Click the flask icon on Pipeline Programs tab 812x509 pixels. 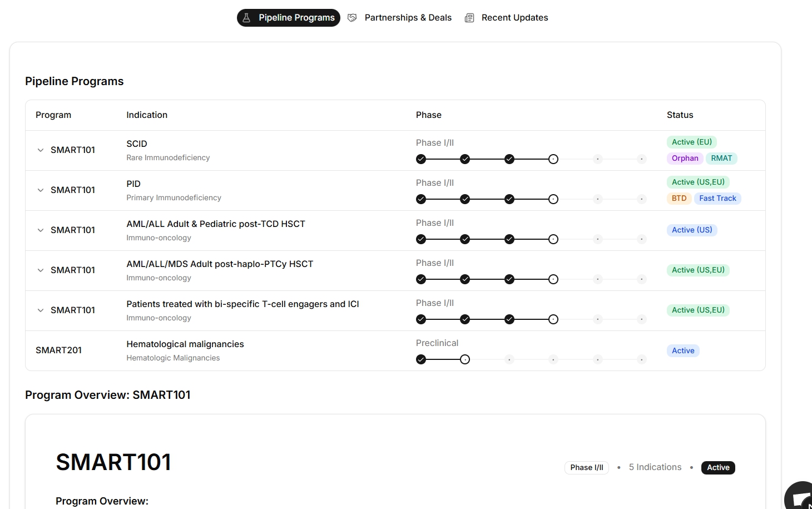pyautogui.click(x=246, y=18)
